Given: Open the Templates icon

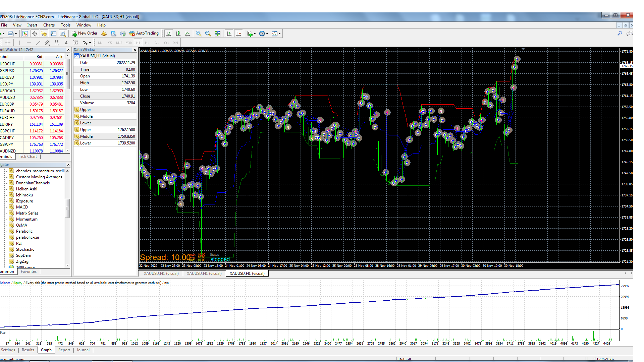Looking at the screenshot, I should [x=274, y=34].
